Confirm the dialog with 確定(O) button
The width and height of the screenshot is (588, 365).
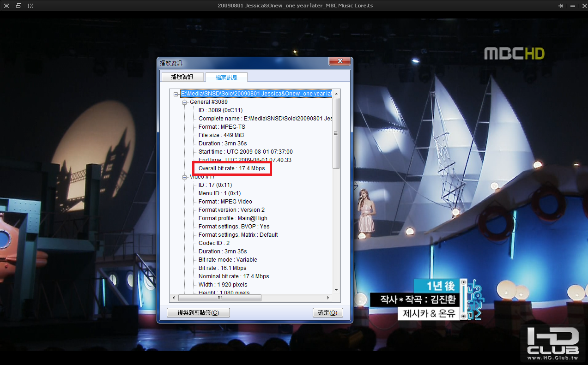pyautogui.click(x=328, y=313)
